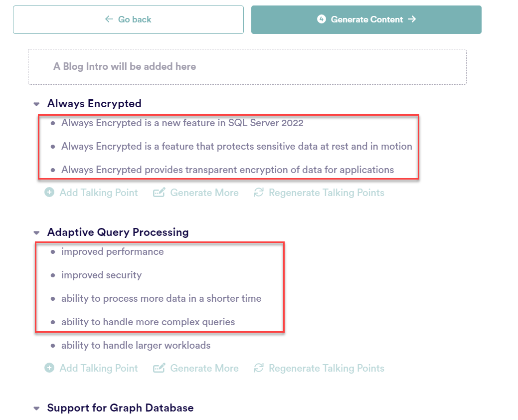Click Generate More pencil icon under Always Encrypted
The width and height of the screenshot is (518, 420).
click(x=159, y=193)
